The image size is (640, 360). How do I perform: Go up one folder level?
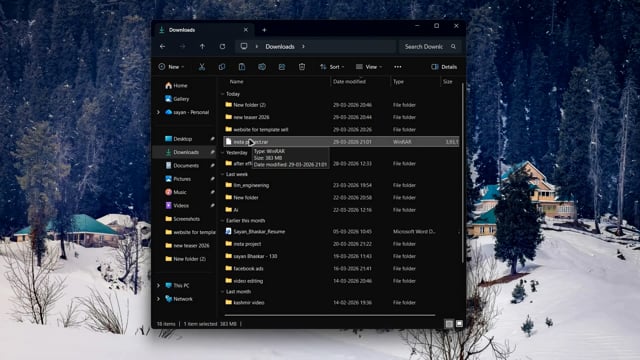tap(202, 47)
